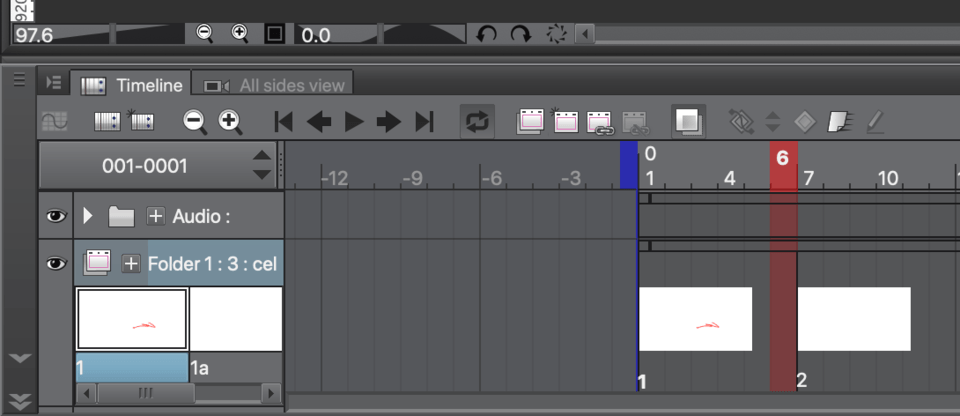Rotate canvas left with counterclockwise arrow
The height and width of the screenshot is (416, 960).
[x=486, y=34]
